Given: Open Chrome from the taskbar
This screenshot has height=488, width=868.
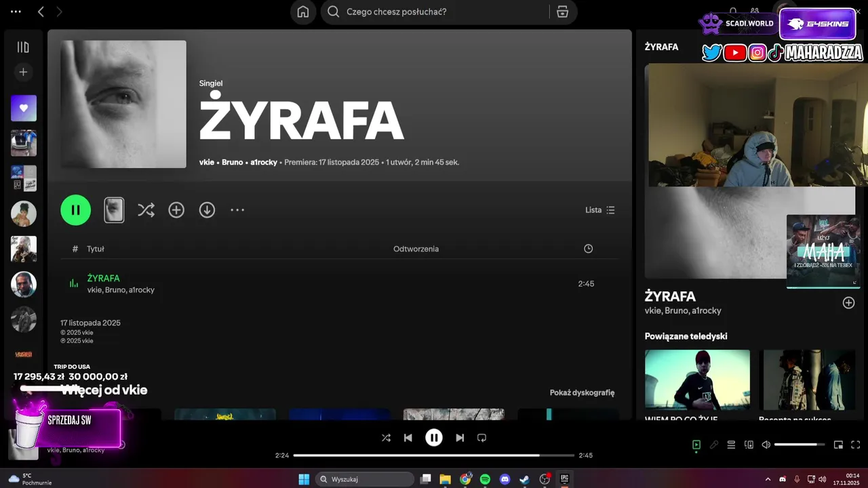Looking at the screenshot, I should [x=465, y=479].
